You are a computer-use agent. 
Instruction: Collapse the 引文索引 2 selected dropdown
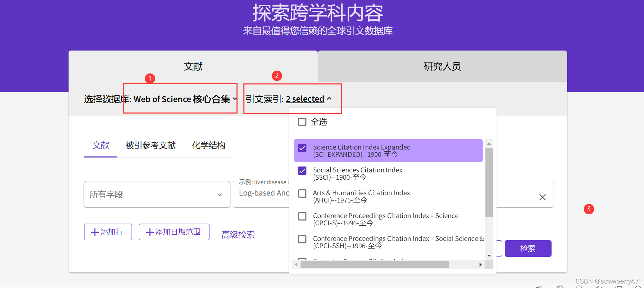(308, 99)
